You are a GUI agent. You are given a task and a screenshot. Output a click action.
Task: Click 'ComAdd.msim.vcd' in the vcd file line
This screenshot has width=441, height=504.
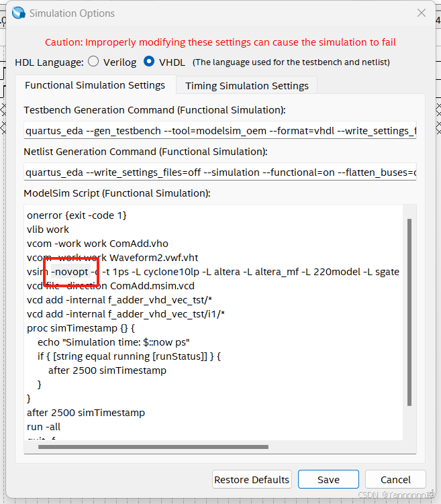[152, 286]
